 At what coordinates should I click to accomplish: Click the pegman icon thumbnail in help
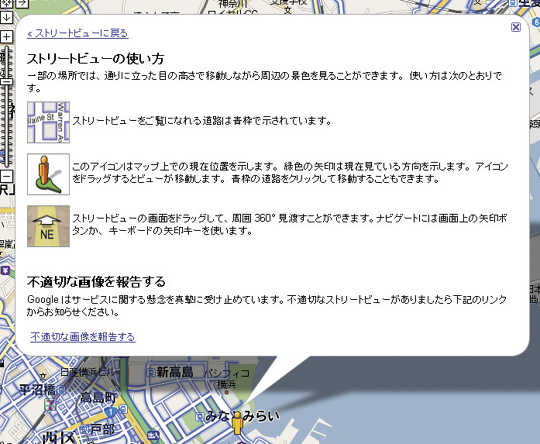[x=49, y=174]
